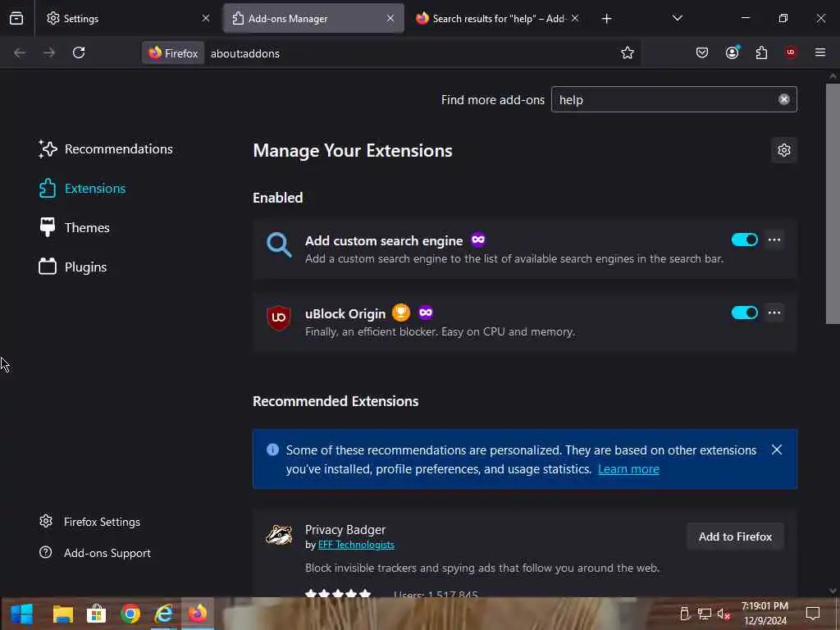Viewport: 840px width, 630px height.
Task: Open the Firefox account icon
Action: coord(732,52)
